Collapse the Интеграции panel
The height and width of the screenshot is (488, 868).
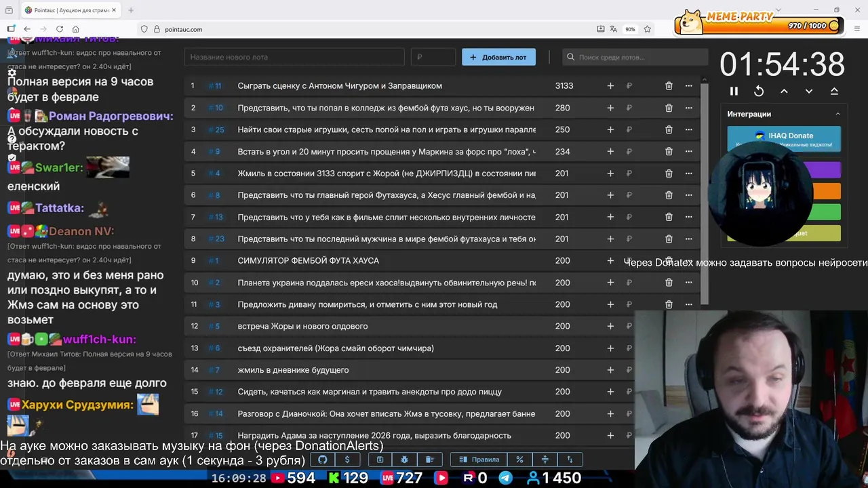pos(837,114)
